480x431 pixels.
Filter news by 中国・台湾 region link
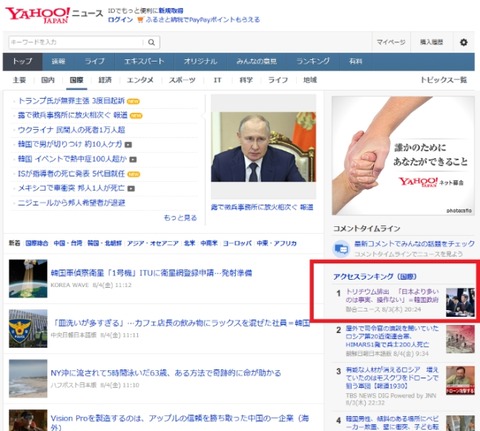(68, 243)
